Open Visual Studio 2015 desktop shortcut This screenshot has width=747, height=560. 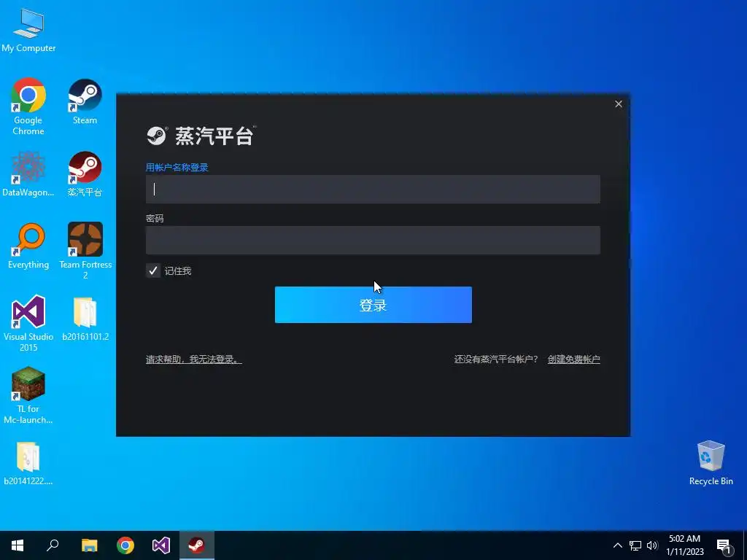[28, 323]
